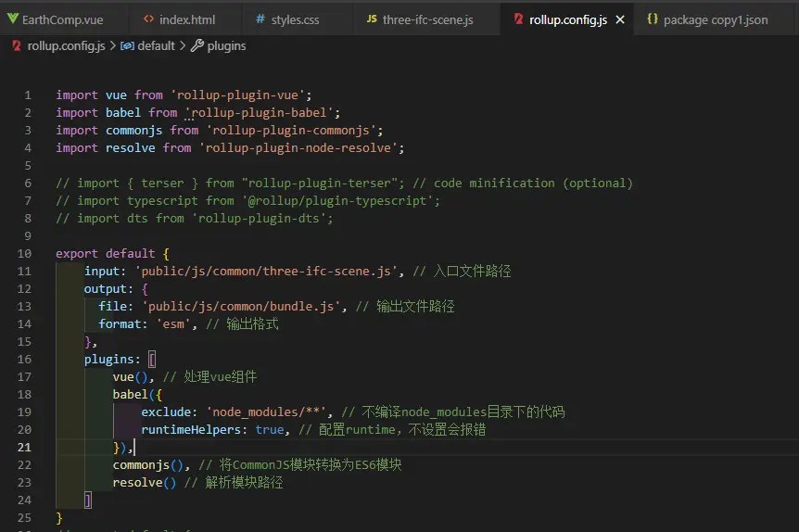This screenshot has width=799, height=532.
Task: Click the 'export default' keyword text
Action: (x=105, y=254)
